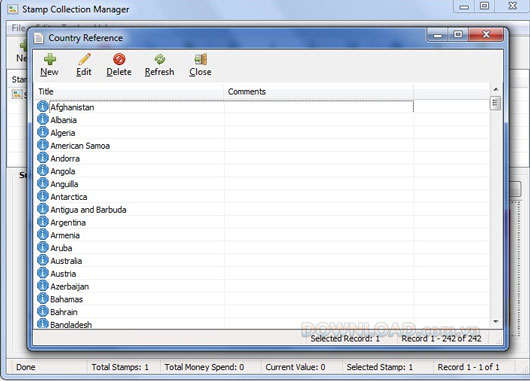Select the American Samoa row text
Image resolution: width=530 pixels, height=381 pixels.
click(80, 146)
